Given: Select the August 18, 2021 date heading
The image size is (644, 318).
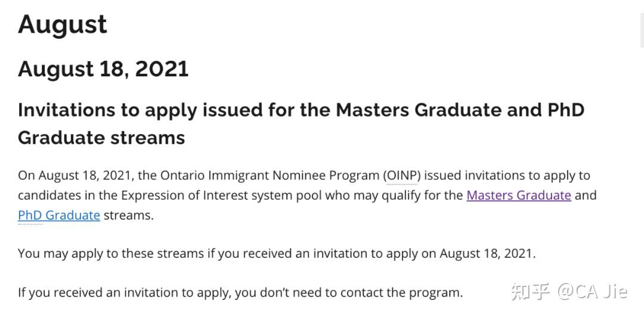Looking at the screenshot, I should click(103, 69).
